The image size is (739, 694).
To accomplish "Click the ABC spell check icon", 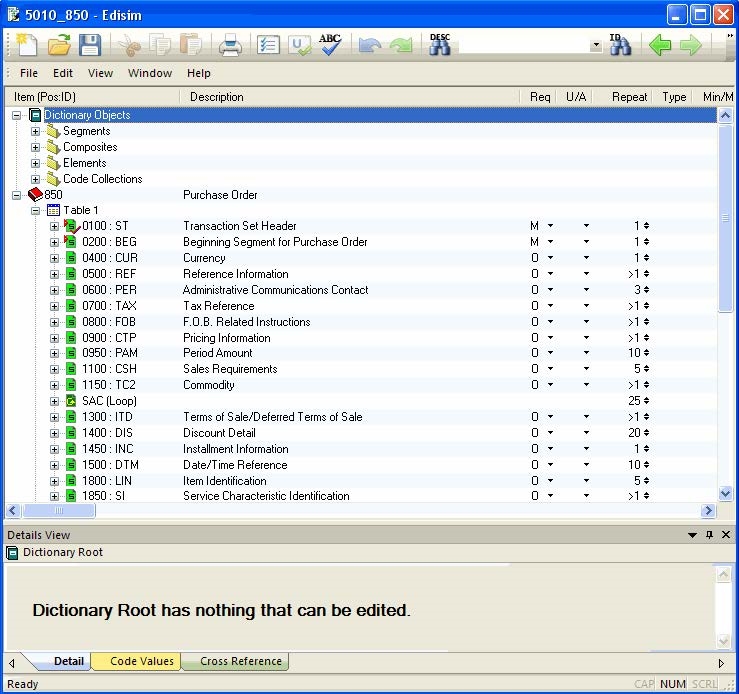I will coord(330,45).
